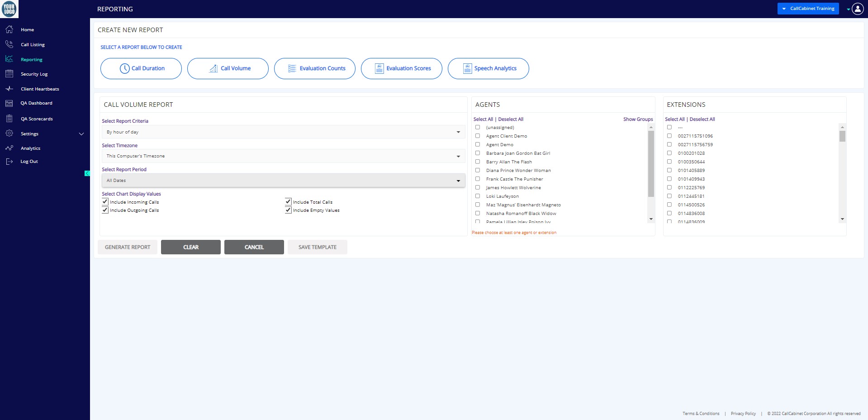Click the bar chart icon on Call Volume
This screenshot has height=420, width=868.
[x=213, y=68]
